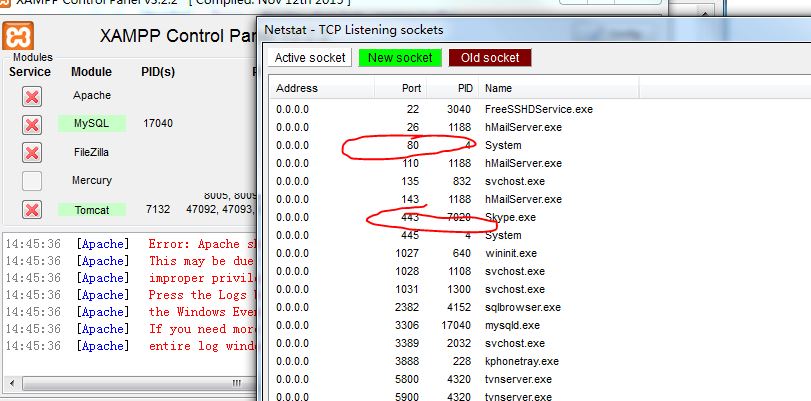This screenshot has width=811, height=401.
Task: Click the 'Press the Logs' log line
Action: pyautogui.click(x=130, y=295)
